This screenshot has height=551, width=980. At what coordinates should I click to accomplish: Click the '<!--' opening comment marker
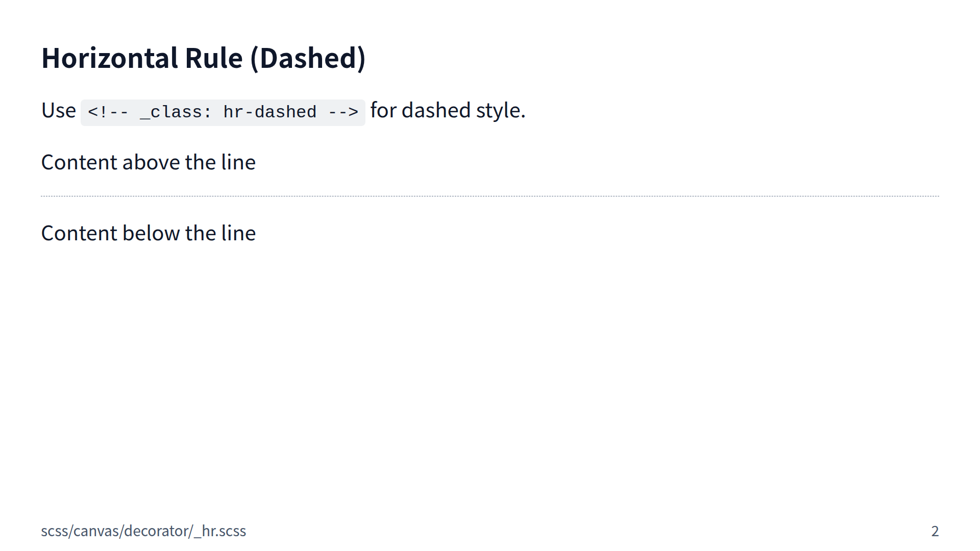click(x=108, y=112)
